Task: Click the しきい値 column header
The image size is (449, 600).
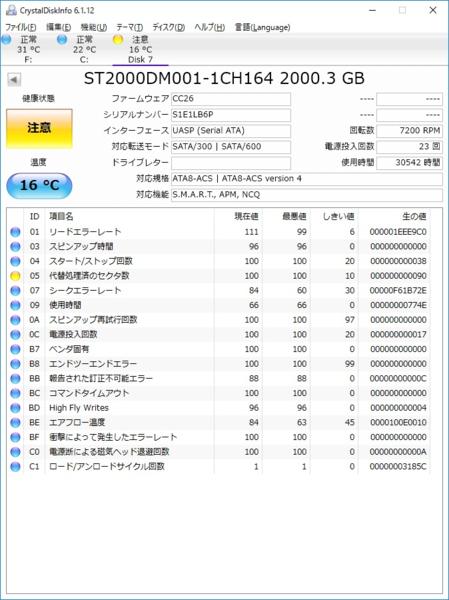Action: tap(338, 217)
